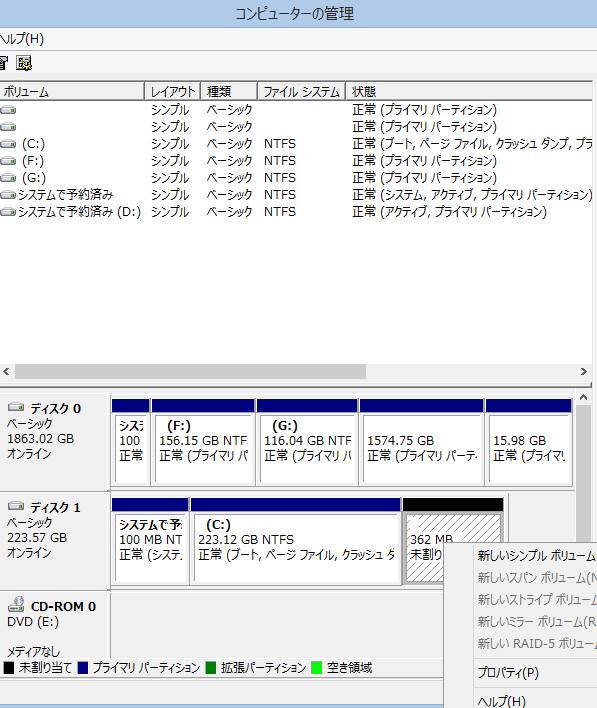Choose New Spanned Volume menu entry

click(x=536, y=578)
